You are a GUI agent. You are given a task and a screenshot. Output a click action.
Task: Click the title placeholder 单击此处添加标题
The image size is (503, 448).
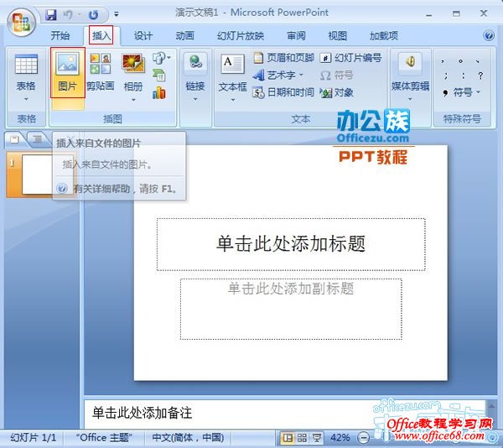pos(291,244)
